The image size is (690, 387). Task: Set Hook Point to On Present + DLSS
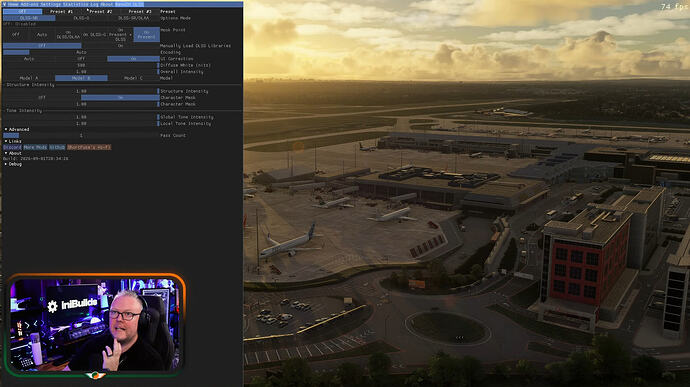pos(120,34)
